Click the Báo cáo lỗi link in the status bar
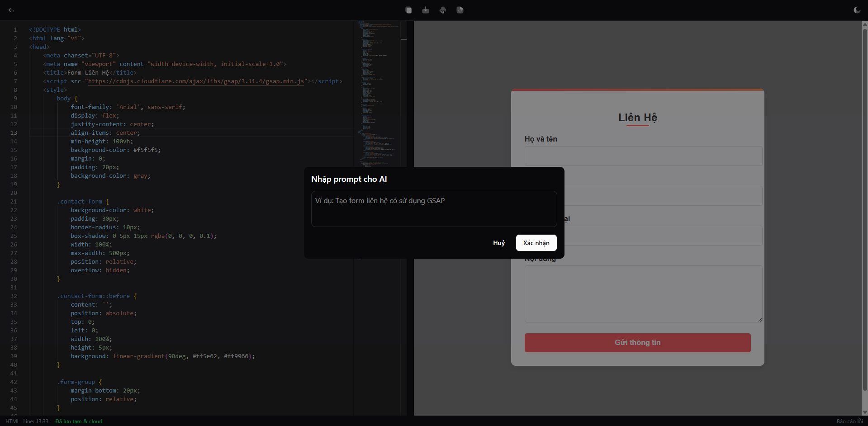Screen dimensions: 868x426 pyautogui.click(x=849, y=421)
